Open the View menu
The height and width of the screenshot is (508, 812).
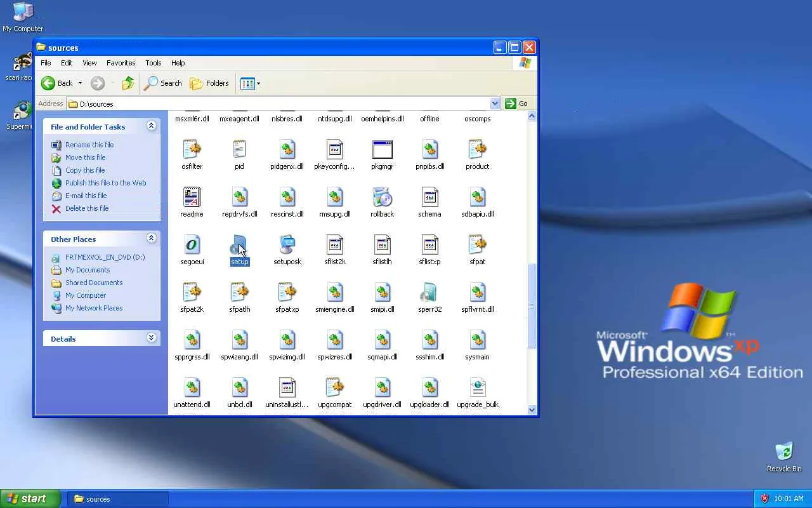pos(89,63)
